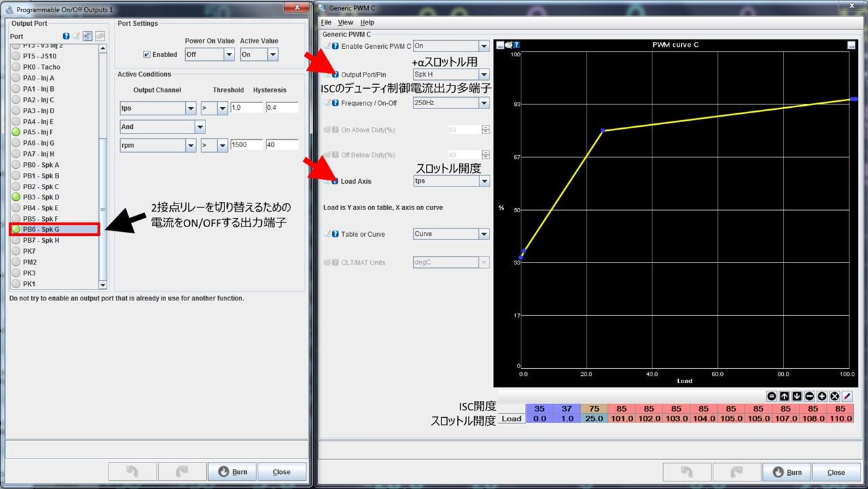Open the Port help icon in Output Port header
This screenshot has height=489, width=868.
(x=66, y=37)
